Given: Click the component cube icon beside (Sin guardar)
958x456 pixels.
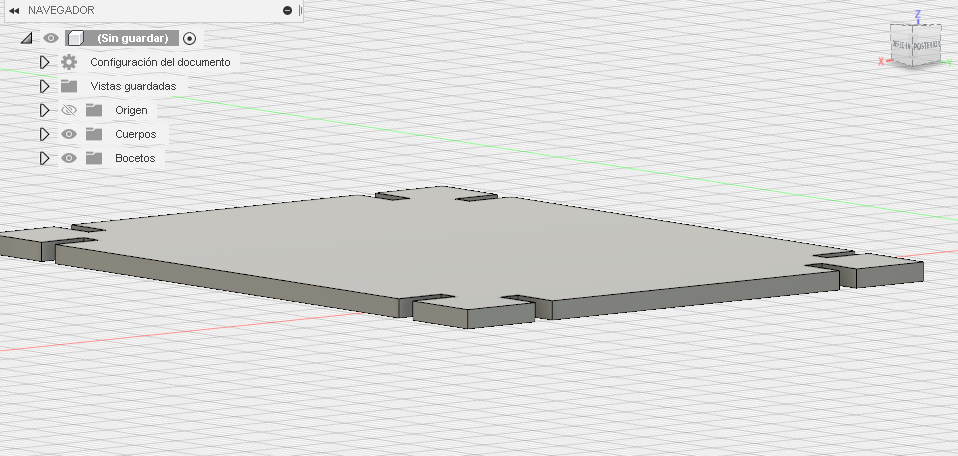Looking at the screenshot, I should (x=75, y=39).
